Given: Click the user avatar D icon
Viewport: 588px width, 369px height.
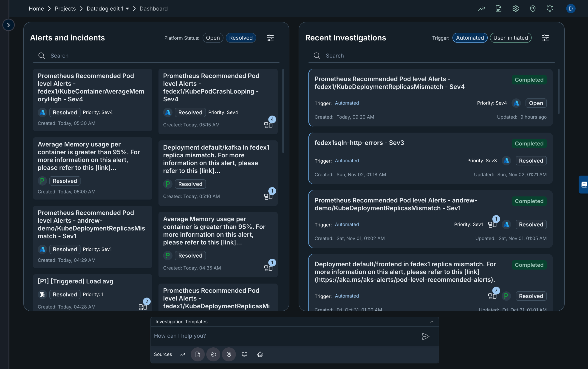Looking at the screenshot, I should point(571,9).
